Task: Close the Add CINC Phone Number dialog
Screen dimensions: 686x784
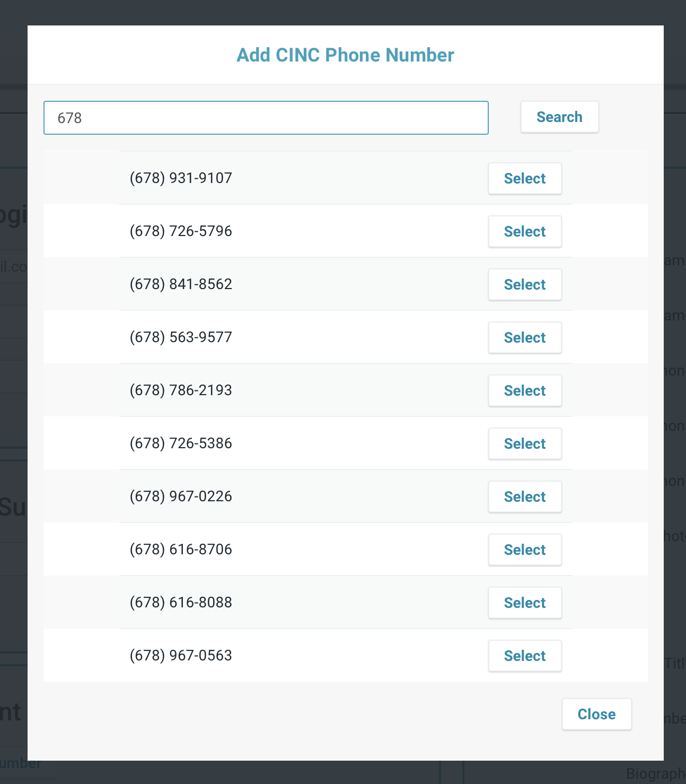Action: [x=596, y=714]
